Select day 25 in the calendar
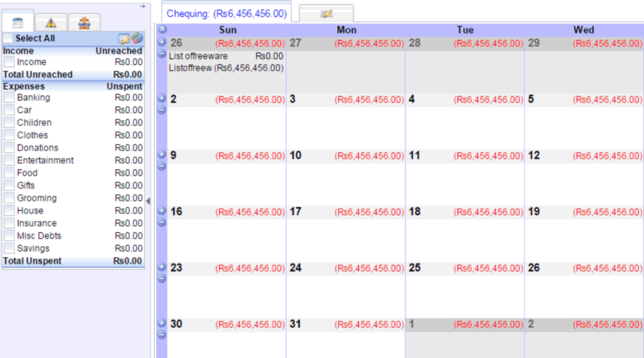Image resolution: width=644 pixels, height=358 pixels. tap(414, 268)
